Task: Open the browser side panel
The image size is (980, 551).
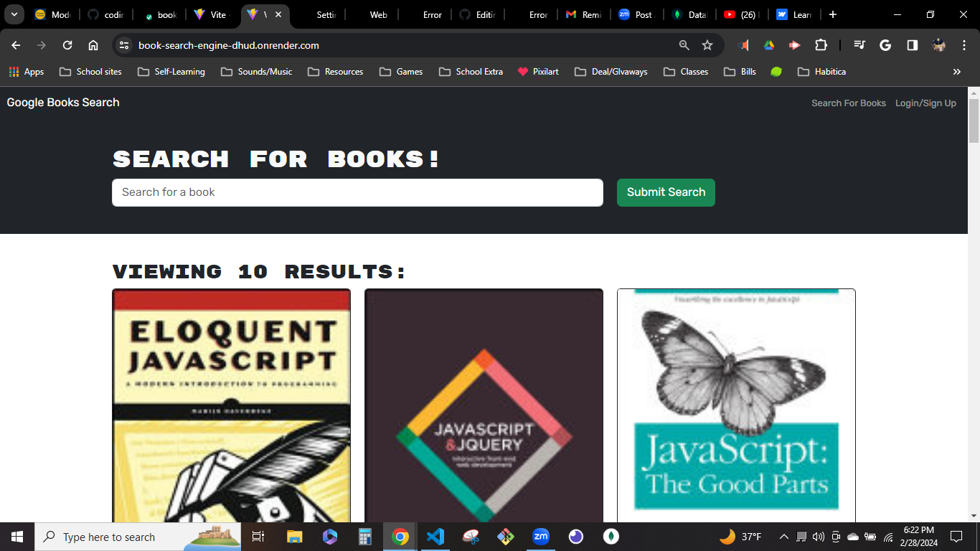Action: click(913, 45)
